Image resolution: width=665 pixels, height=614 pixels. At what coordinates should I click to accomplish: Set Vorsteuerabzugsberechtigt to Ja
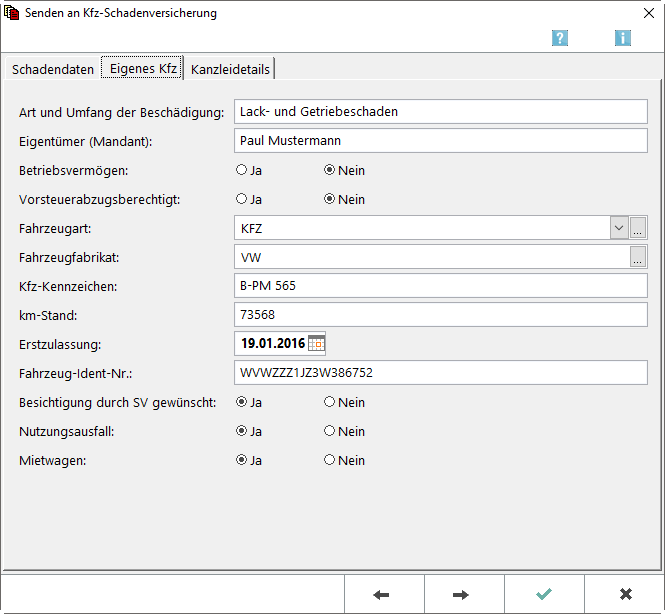[241, 199]
